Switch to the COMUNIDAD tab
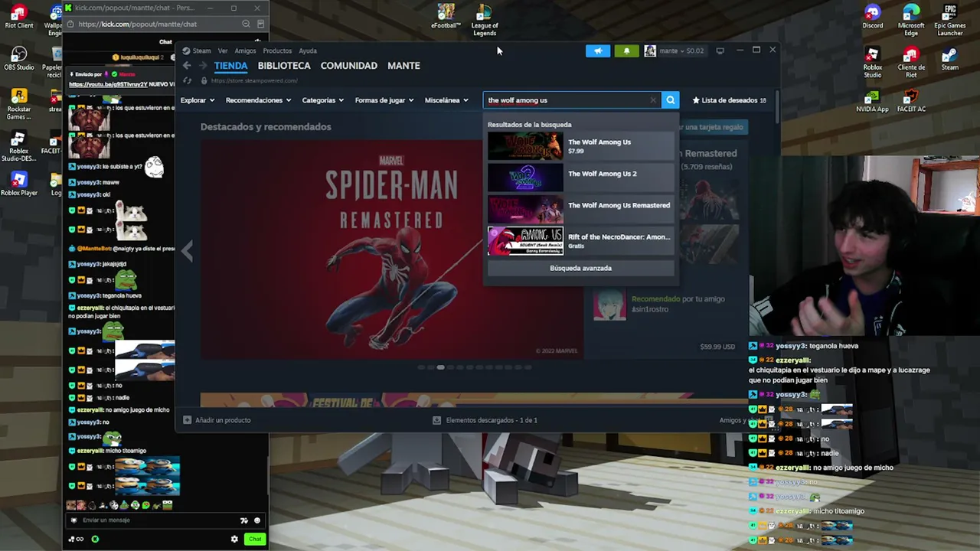 349,66
